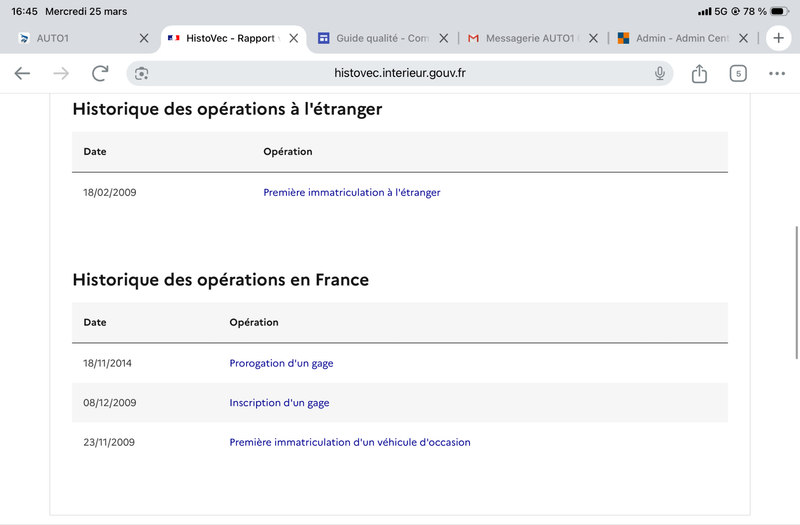Tap the microphone voice search icon
The height and width of the screenshot is (525, 800).
point(660,73)
